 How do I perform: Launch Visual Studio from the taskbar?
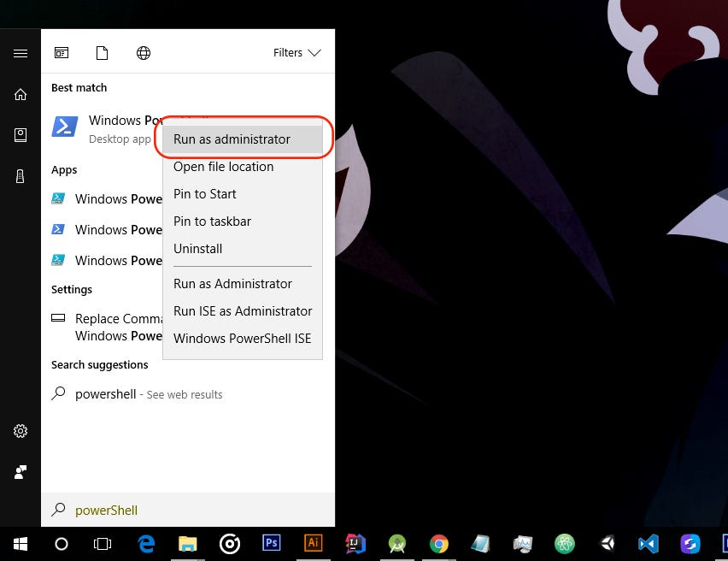point(647,544)
